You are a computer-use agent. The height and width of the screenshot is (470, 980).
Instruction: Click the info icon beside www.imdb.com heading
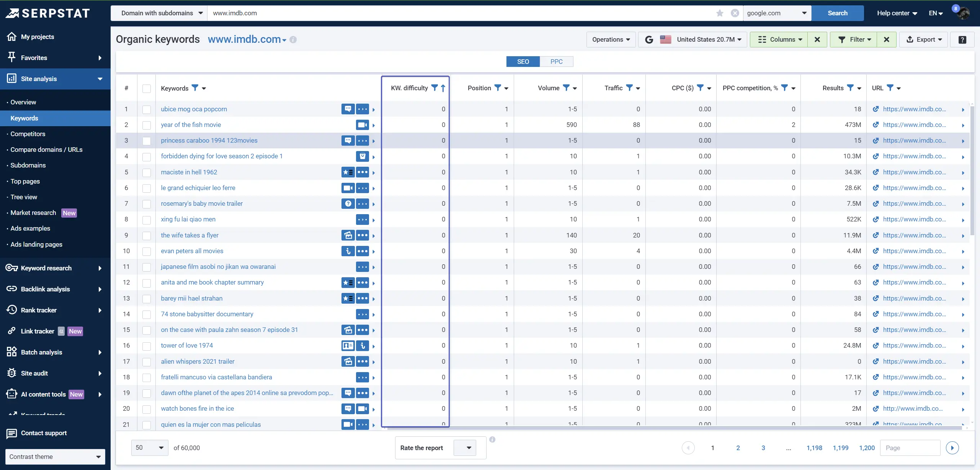pyautogui.click(x=293, y=39)
